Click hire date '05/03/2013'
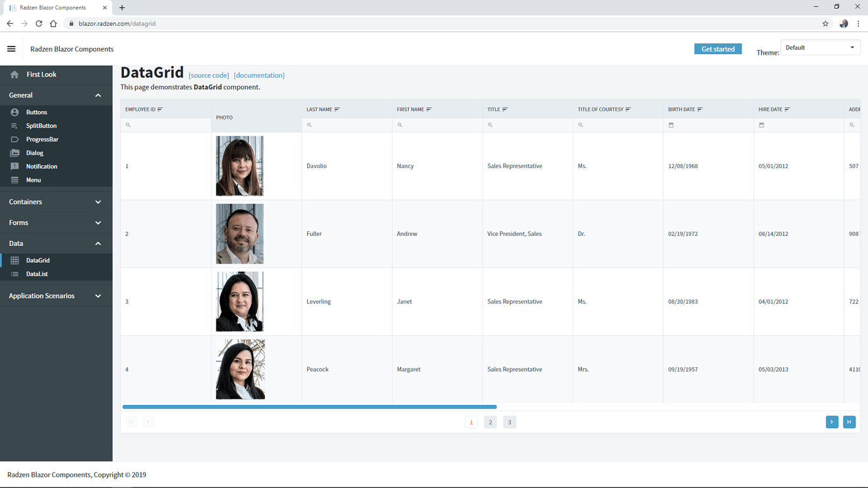868x488 pixels. pos(773,370)
